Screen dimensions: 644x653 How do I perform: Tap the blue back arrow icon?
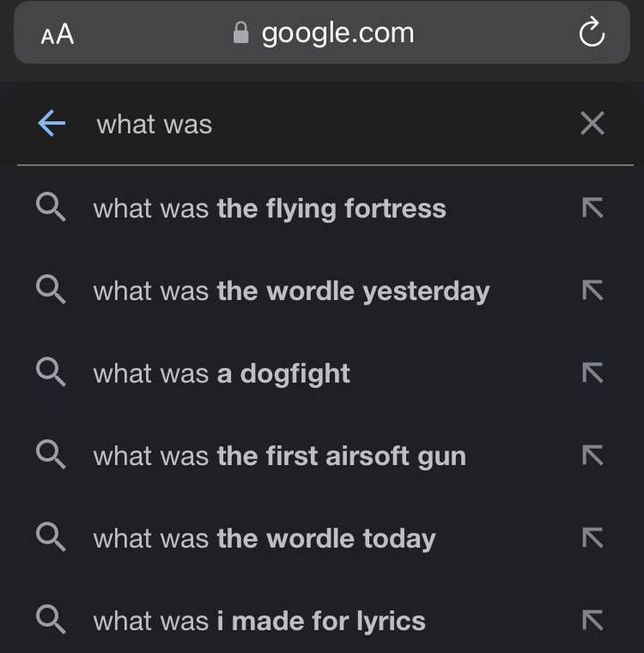(x=52, y=124)
